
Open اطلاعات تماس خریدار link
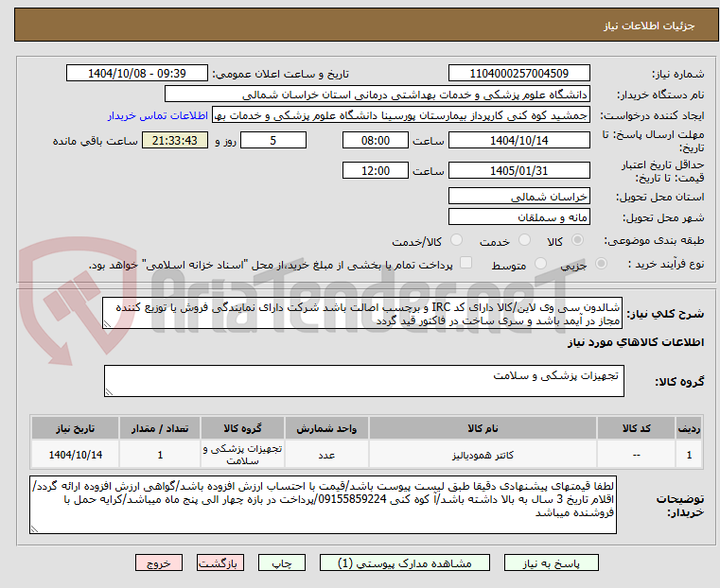158,115
